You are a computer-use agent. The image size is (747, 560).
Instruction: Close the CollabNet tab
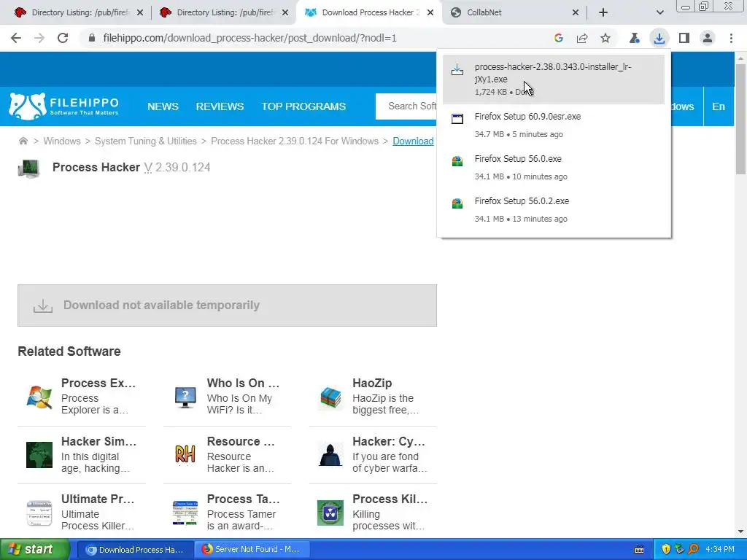(576, 13)
